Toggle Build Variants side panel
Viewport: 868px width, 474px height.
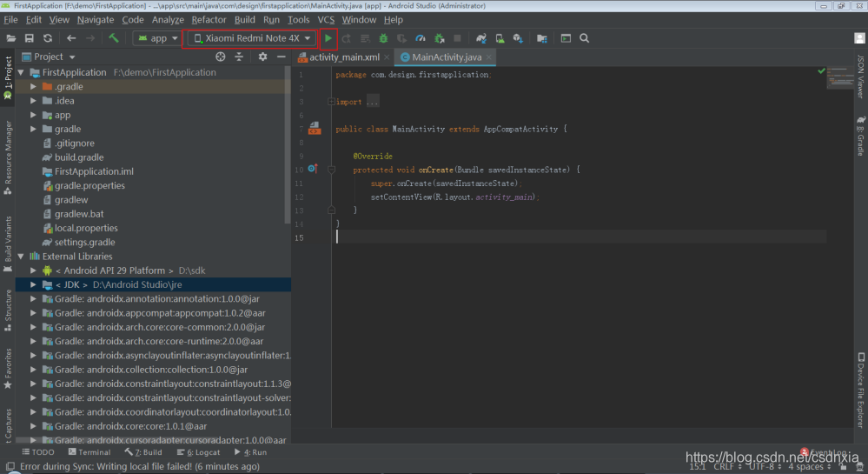tap(8, 244)
